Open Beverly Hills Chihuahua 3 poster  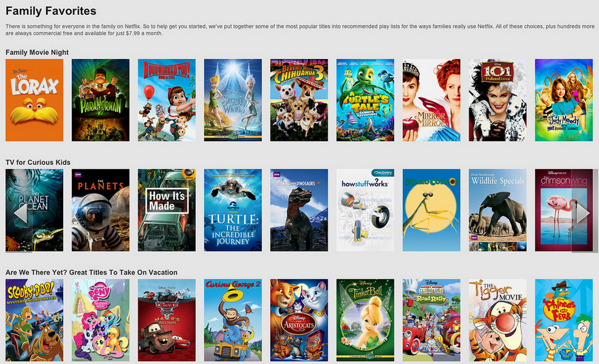(x=299, y=100)
